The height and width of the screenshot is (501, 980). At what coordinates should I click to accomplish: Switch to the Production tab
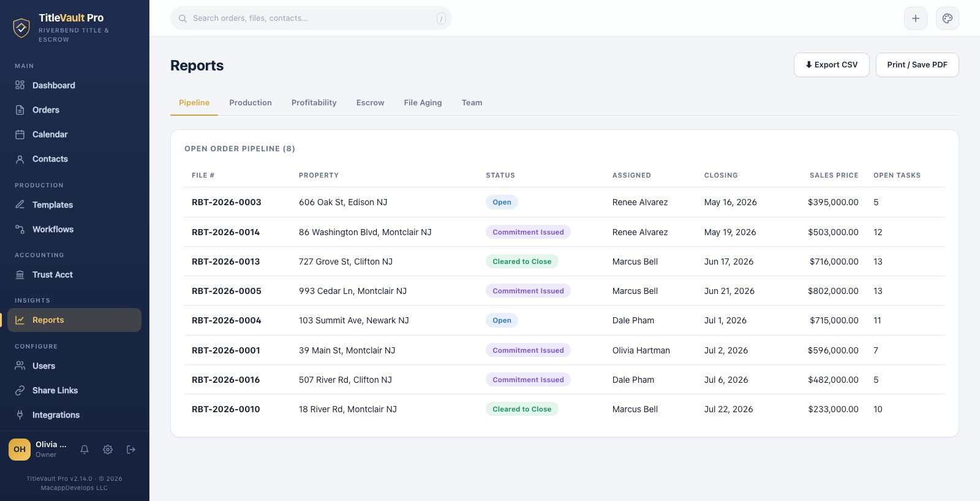tap(251, 103)
